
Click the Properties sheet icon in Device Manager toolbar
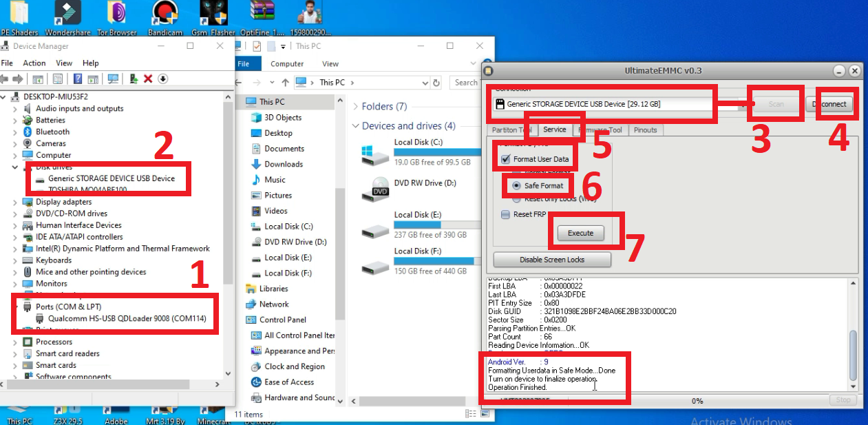click(x=58, y=79)
